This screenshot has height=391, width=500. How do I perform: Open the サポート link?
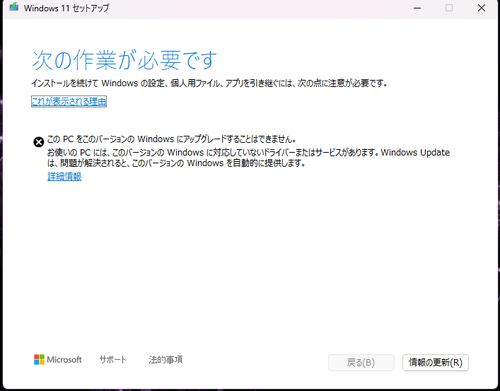pos(113,360)
